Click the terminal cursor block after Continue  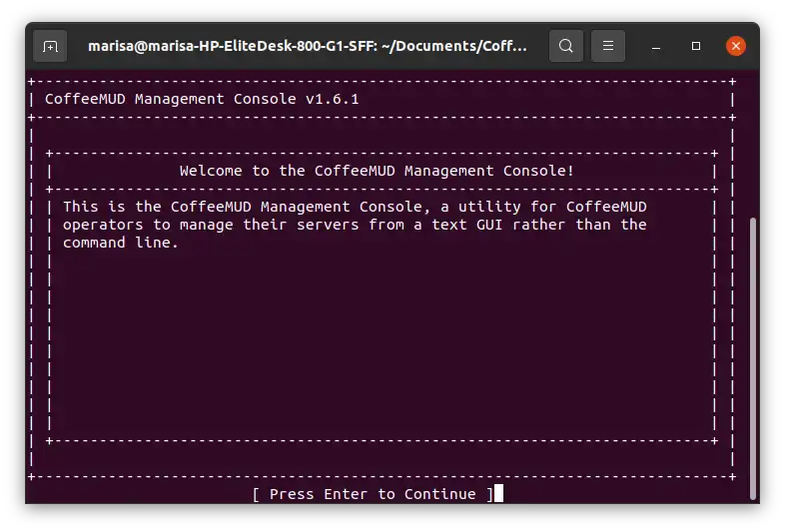[498, 494]
